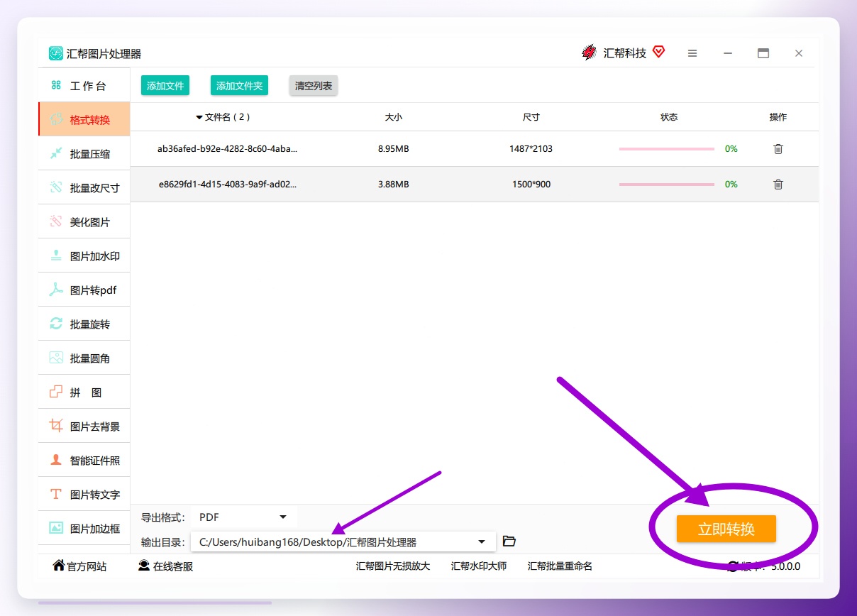This screenshot has width=857, height=616.
Task: Click the red VIP diamond icon
Action: point(659,52)
